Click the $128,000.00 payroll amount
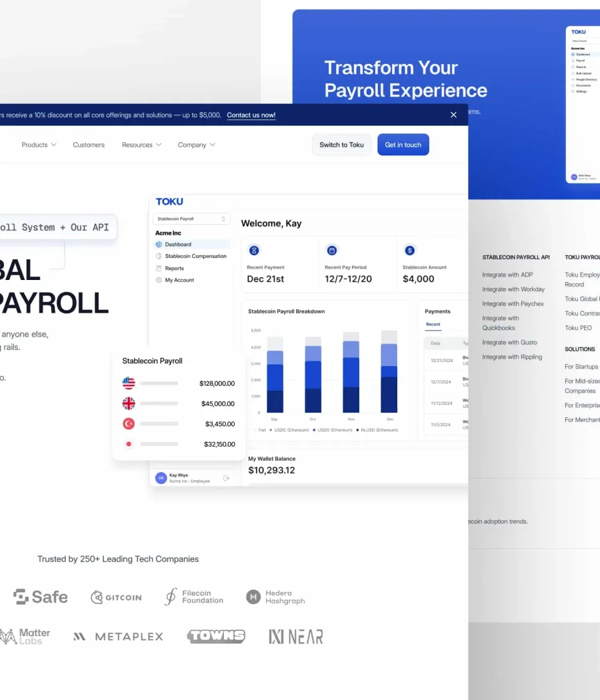600x700 pixels. [217, 383]
